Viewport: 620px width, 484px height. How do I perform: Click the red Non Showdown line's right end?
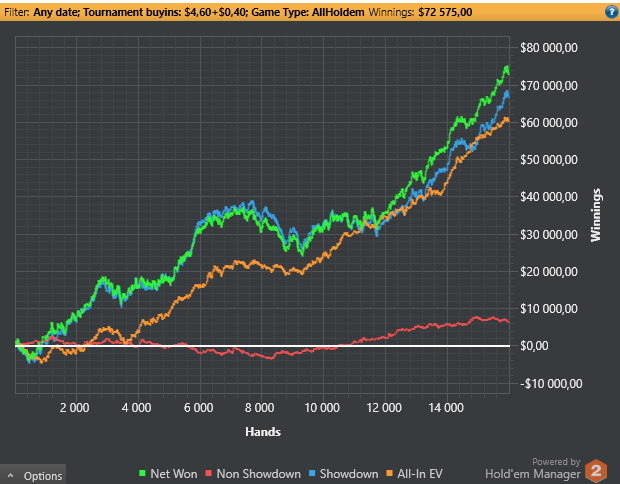508,322
